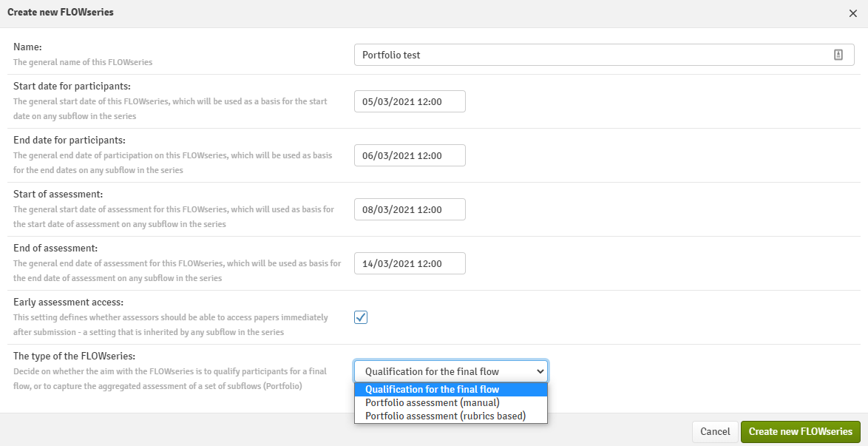Uncheck Early assessment access checkbox
The height and width of the screenshot is (446, 868).
click(x=360, y=317)
